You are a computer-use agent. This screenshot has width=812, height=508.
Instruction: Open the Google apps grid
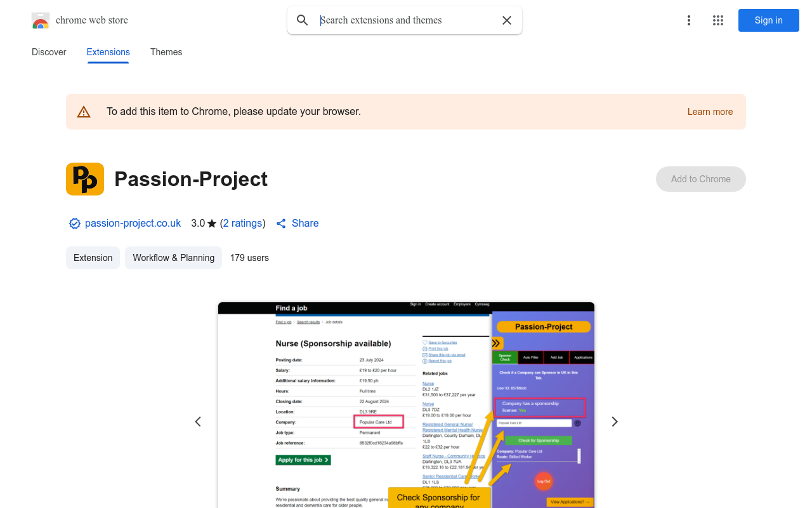718,20
